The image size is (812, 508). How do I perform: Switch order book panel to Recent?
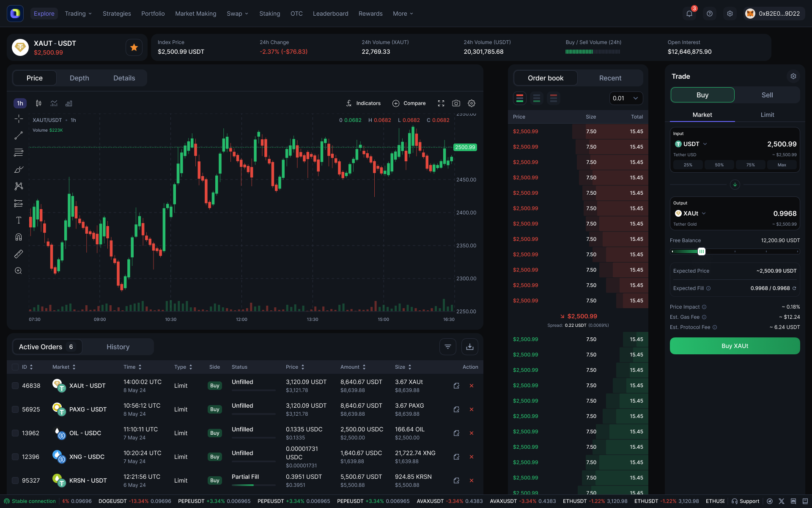pos(610,78)
